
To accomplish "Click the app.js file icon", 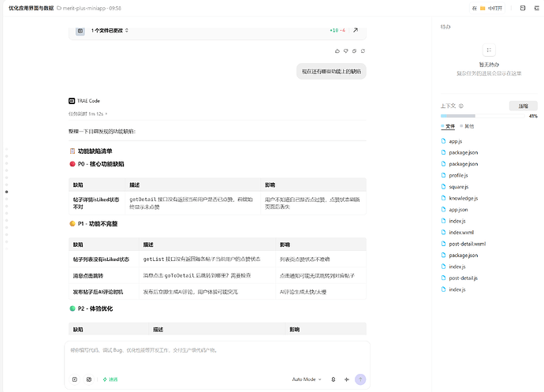I will coord(443,141).
